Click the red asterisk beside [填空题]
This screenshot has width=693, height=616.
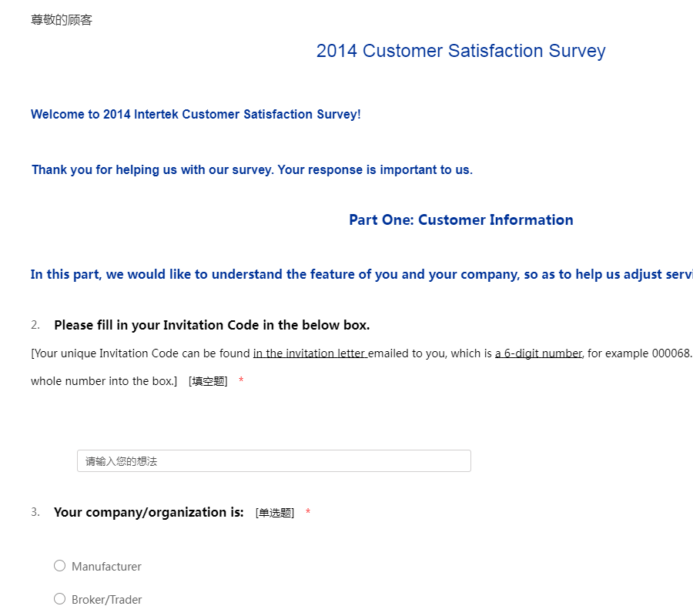point(241,380)
